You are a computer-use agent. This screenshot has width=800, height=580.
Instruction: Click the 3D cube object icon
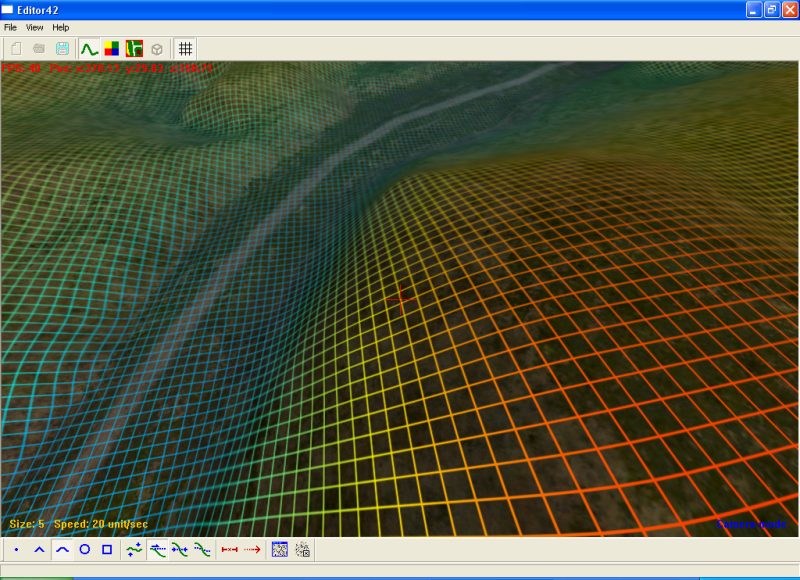click(x=157, y=48)
